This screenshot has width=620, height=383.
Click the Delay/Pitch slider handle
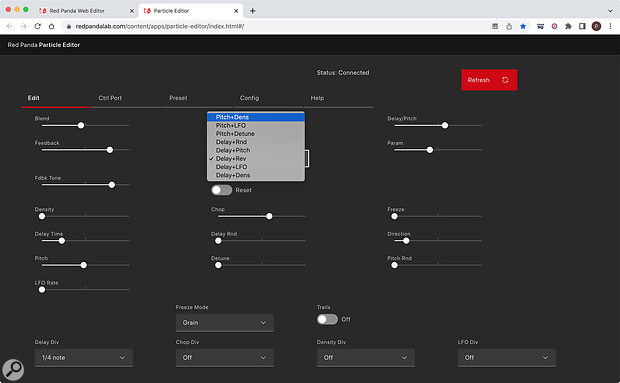pos(445,125)
